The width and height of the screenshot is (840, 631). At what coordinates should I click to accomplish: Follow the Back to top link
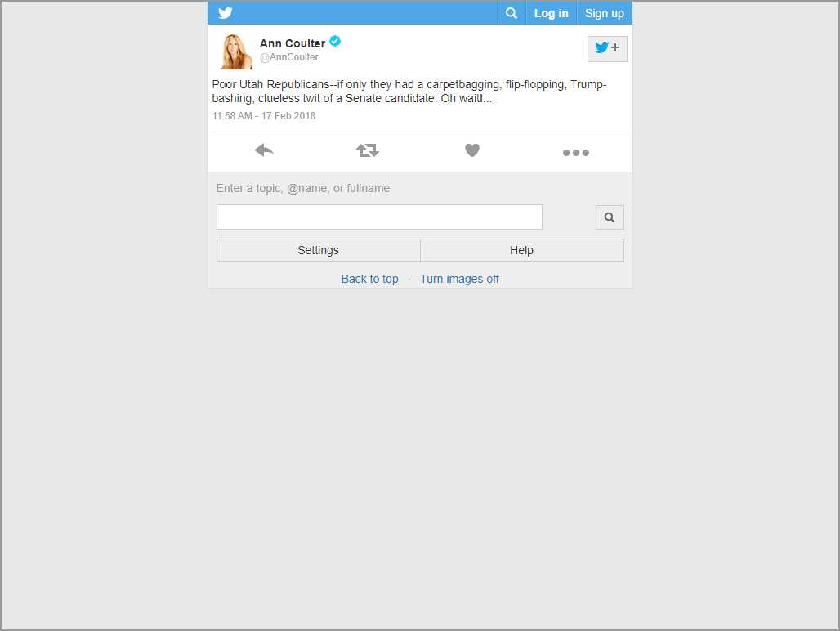[369, 279]
